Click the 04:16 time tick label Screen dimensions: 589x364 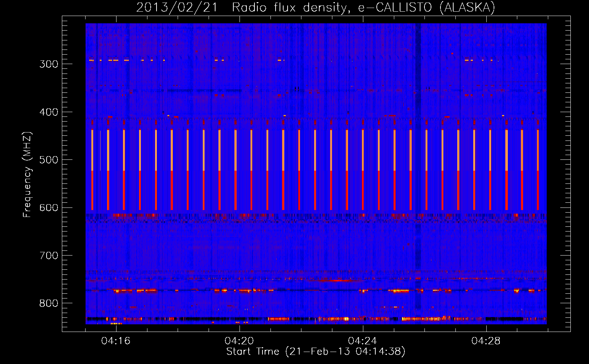(x=116, y=341)
